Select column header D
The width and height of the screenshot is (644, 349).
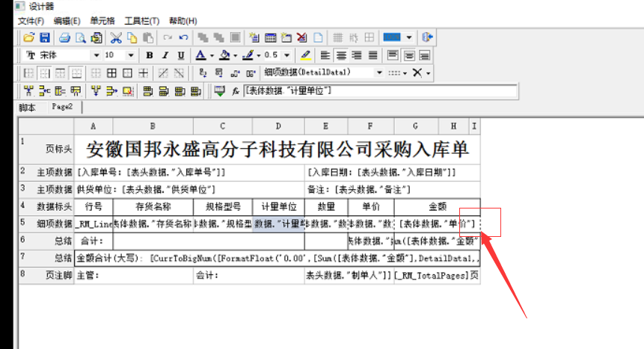tap(278, 126)
